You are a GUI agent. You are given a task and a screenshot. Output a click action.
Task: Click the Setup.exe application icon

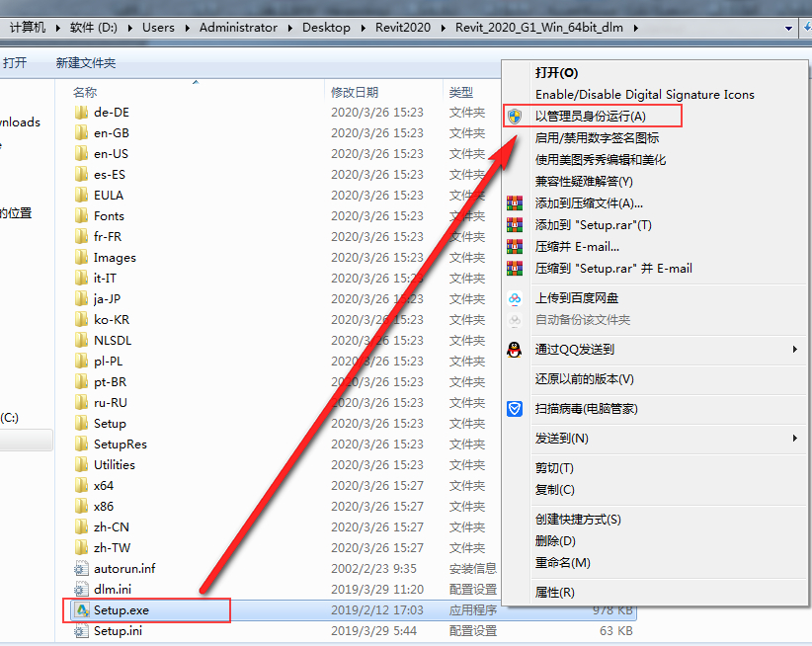click(82, 609)
